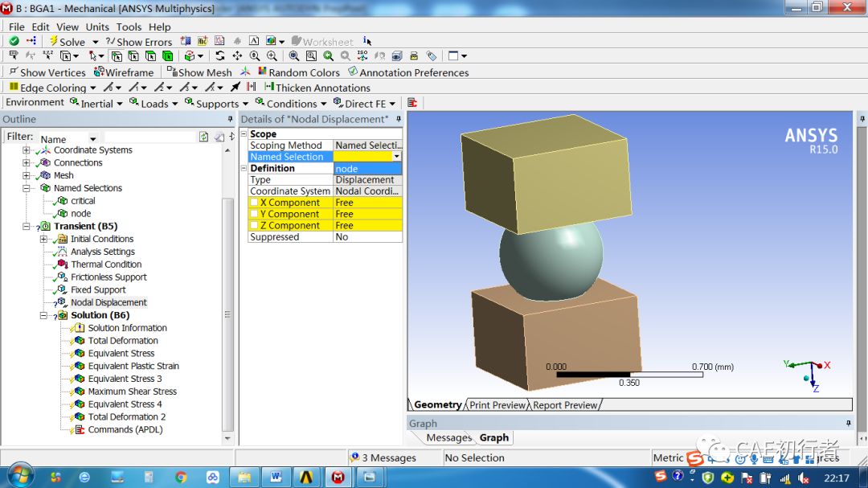The image size is (868, 488).
Task: Click the Solve button icon
Action: [x=54, y=42]
